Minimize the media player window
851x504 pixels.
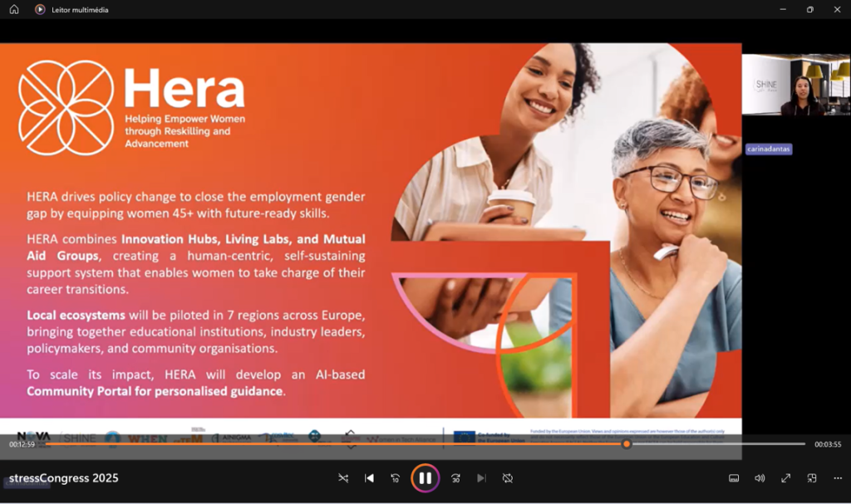[x=783, y=9]
